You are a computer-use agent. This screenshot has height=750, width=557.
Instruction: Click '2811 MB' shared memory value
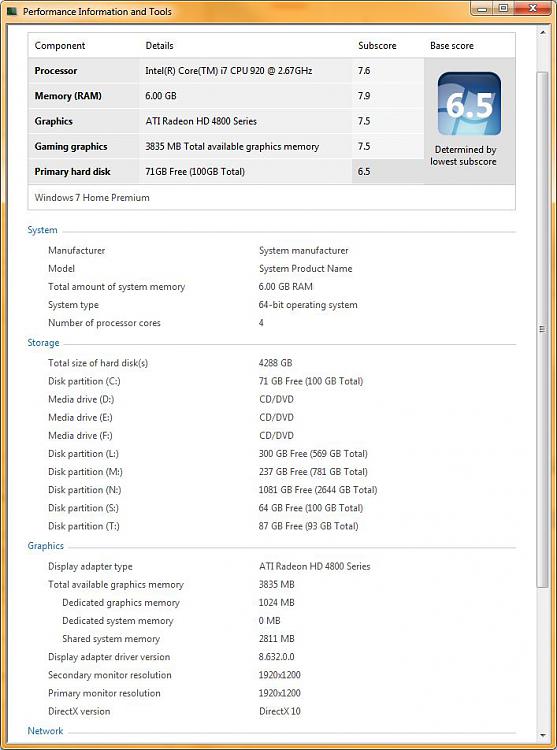276,639
